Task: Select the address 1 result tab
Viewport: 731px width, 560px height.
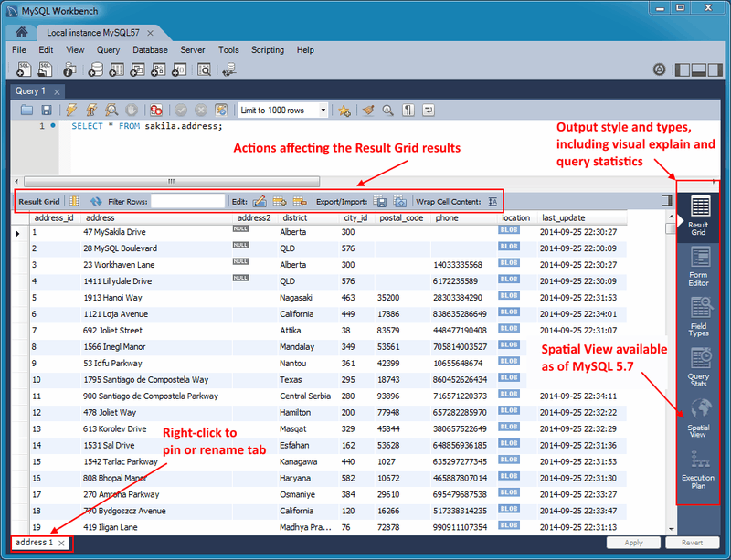Action: (x=34, y=543)
